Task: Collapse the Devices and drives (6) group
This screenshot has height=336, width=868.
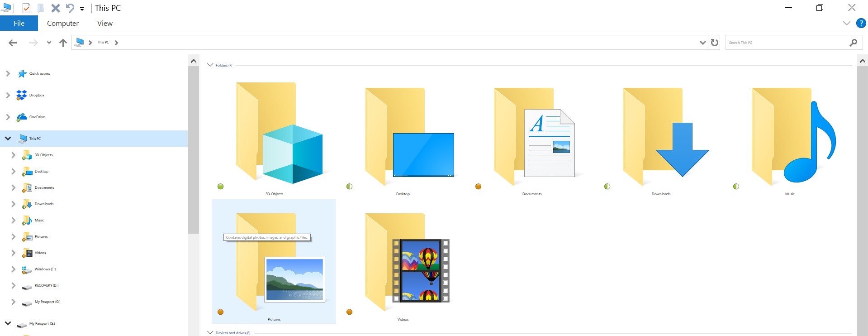Action: pos(210,332)
